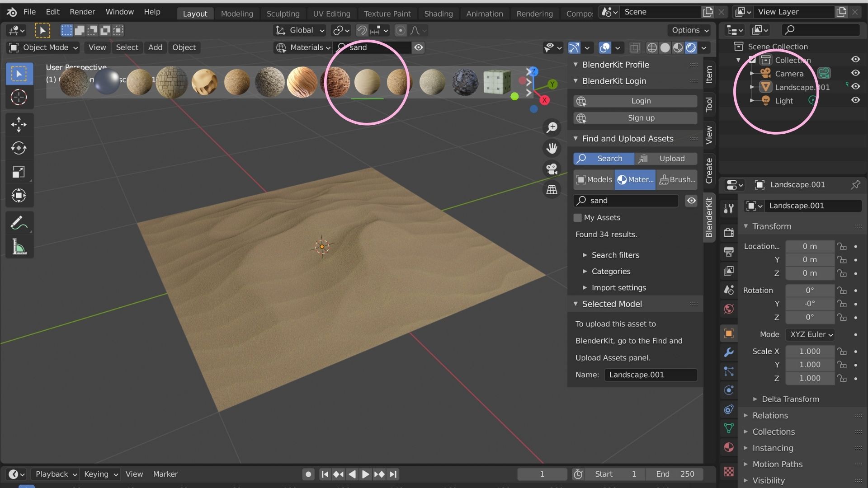Image resolution: width=868 pixels, height=488 pixels.
Task: Switch to the Shading workspace tab
Action: click(438, 14)
